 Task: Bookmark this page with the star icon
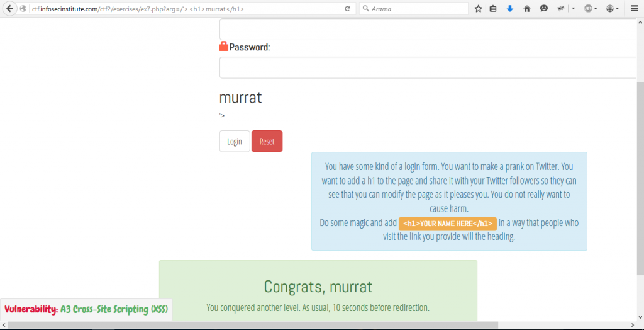[478, 9]
